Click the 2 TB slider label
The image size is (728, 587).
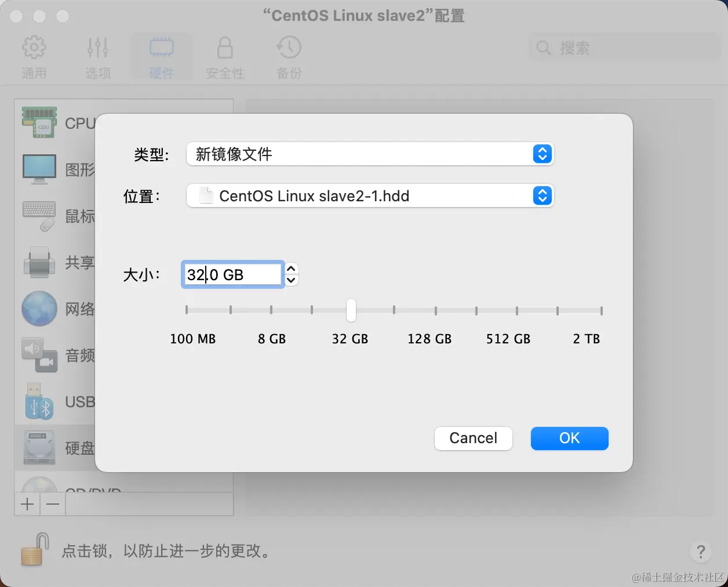[587, 339]
